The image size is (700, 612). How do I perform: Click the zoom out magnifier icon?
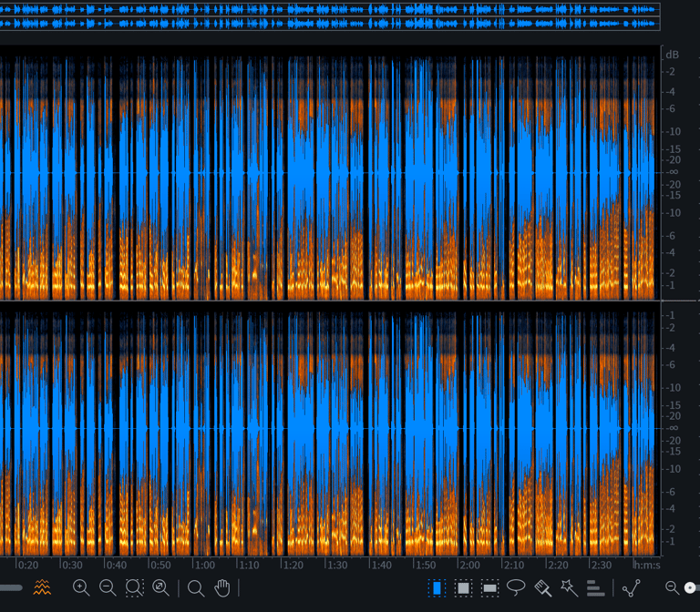[108, 587]
